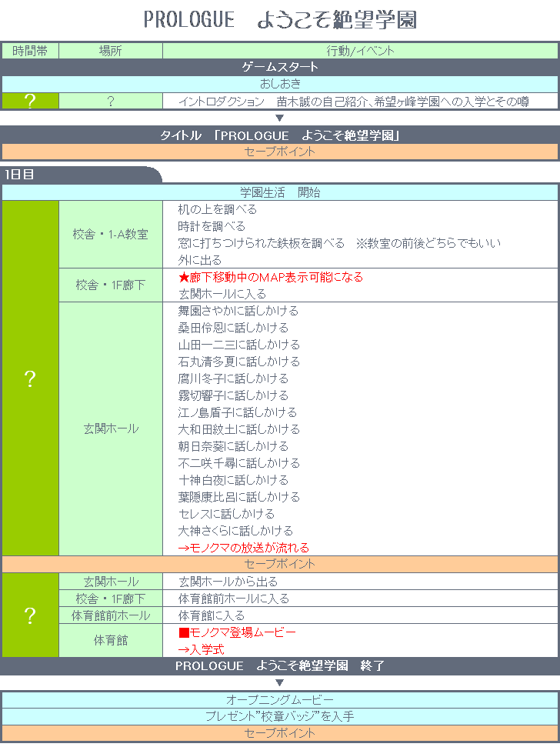Click the 行動/イベント column header

[360, 52]
